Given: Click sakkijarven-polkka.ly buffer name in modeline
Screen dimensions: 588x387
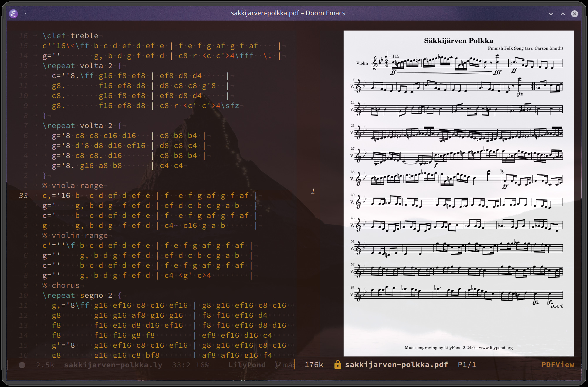Looking at the screenshot, I should (113, 365).
